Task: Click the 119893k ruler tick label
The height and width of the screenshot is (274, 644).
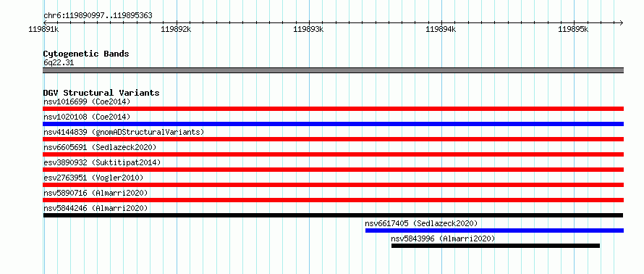Action: [308, 29]
